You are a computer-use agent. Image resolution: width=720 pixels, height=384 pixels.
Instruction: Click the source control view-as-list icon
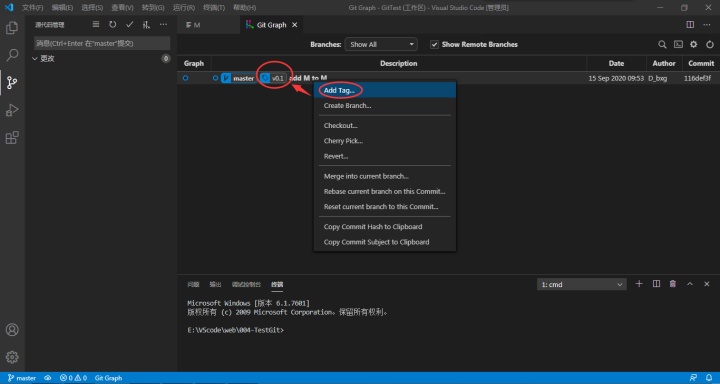pyautogui.click(x=96, y=25)
